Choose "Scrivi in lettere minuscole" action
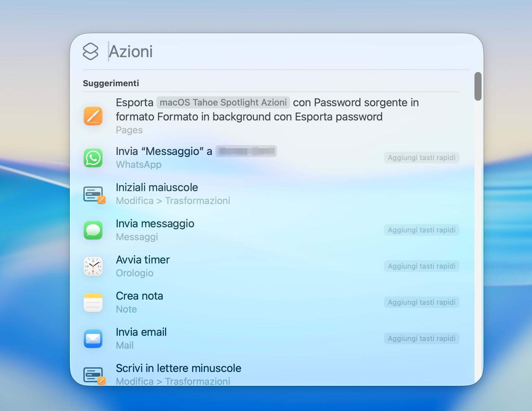This screenshot has height=411, width=532. click(178, 368)
